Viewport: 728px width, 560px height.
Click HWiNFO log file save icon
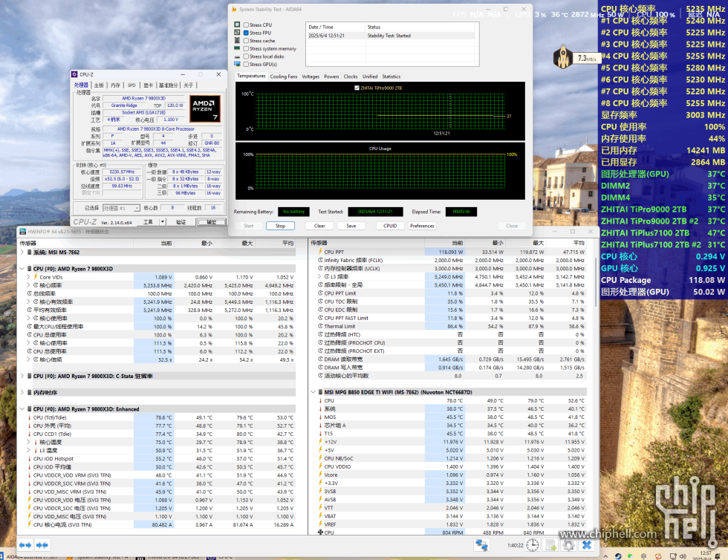(x=550, y=545)
